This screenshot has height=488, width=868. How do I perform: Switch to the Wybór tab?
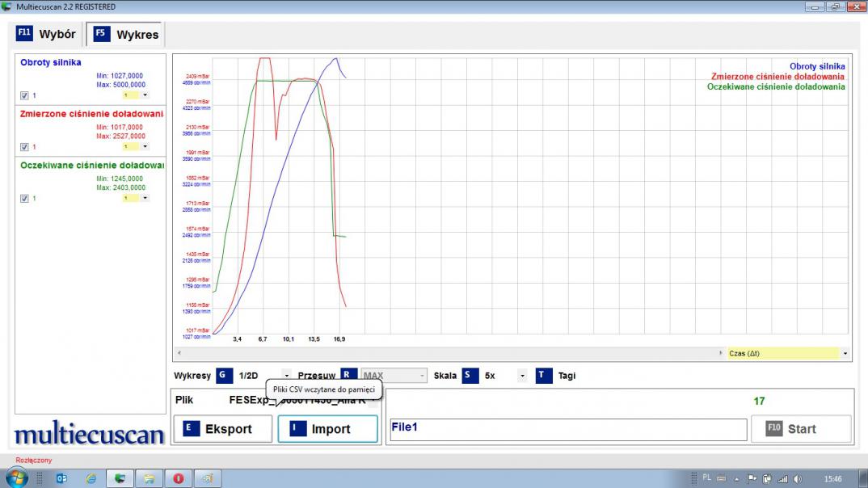click(48, 34)
